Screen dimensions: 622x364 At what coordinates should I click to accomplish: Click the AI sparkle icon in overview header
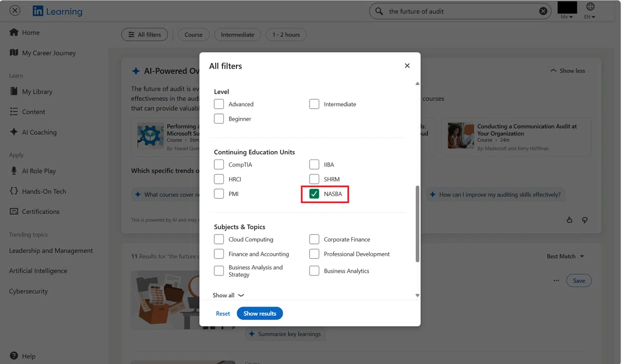[x=136, y=71]
